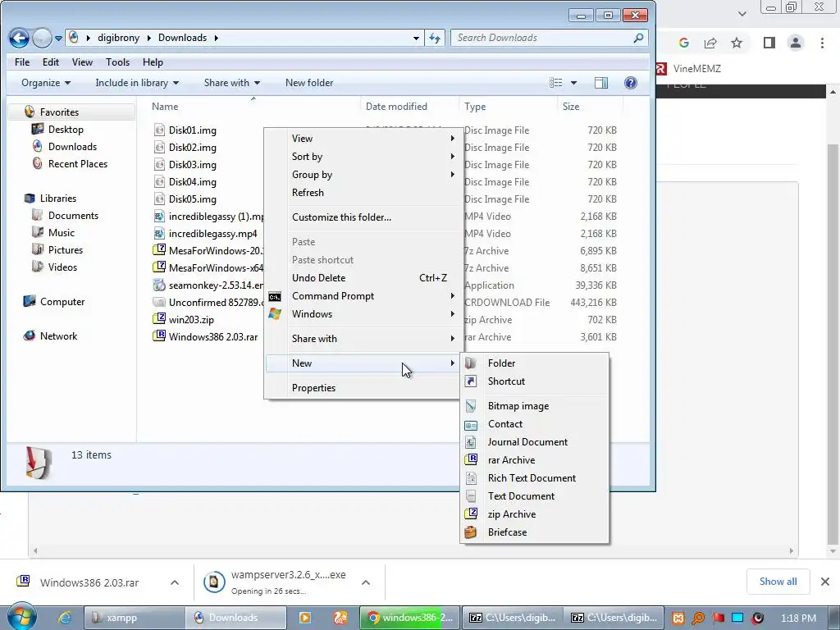Viewport: 840px width, 630px height.
Task: Click the Refresh button beside the address bar
Action: 435,38
